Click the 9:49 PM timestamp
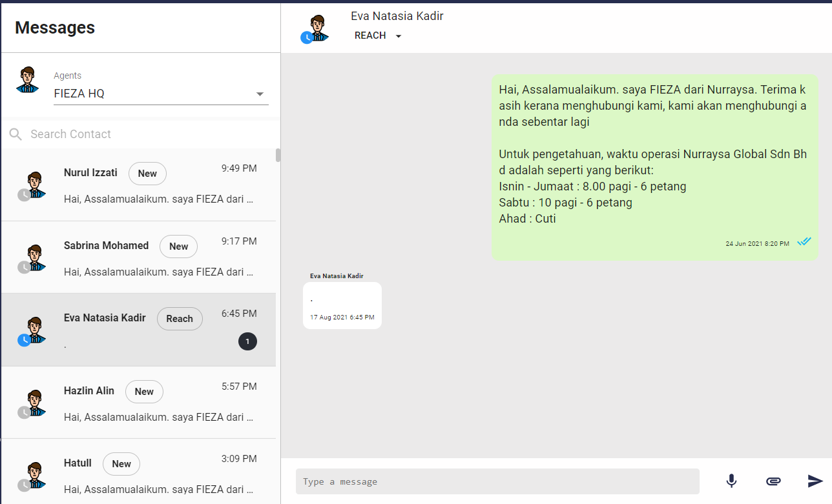832x504 pixels. 239,168
